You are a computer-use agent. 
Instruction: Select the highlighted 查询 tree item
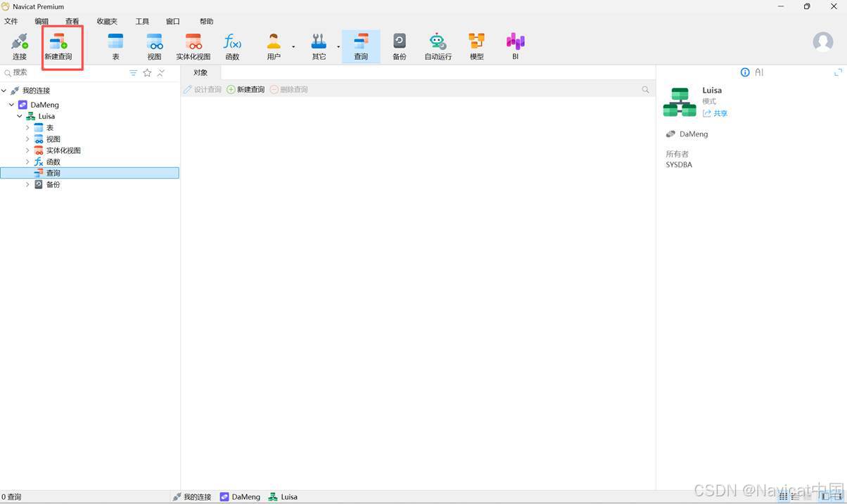pyautogui.click(x=89, y=173)
